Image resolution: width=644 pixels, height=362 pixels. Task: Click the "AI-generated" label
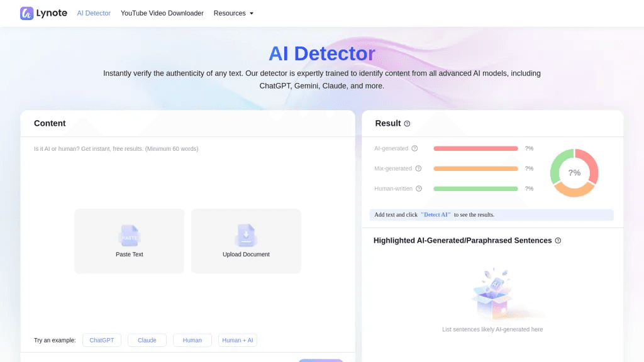pos(391,148)
